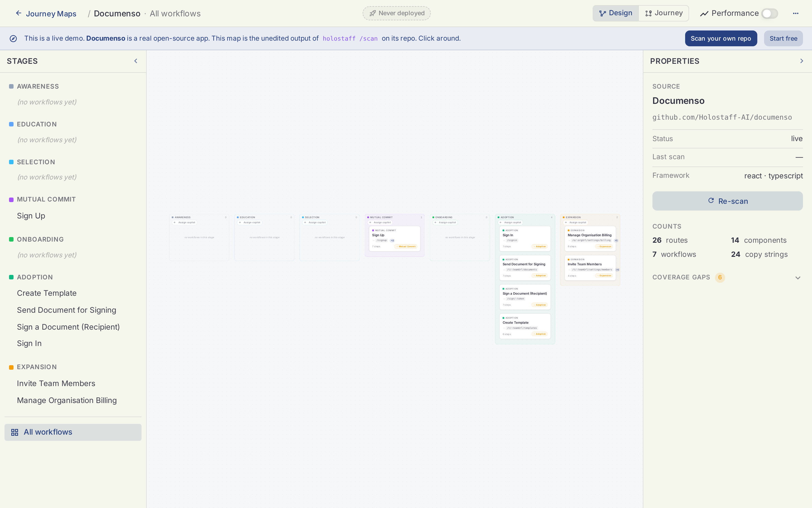This screenshot has height=508, width=812.
Task: Expand the Coverage Gaps section chevron
Action: point(798,278)
